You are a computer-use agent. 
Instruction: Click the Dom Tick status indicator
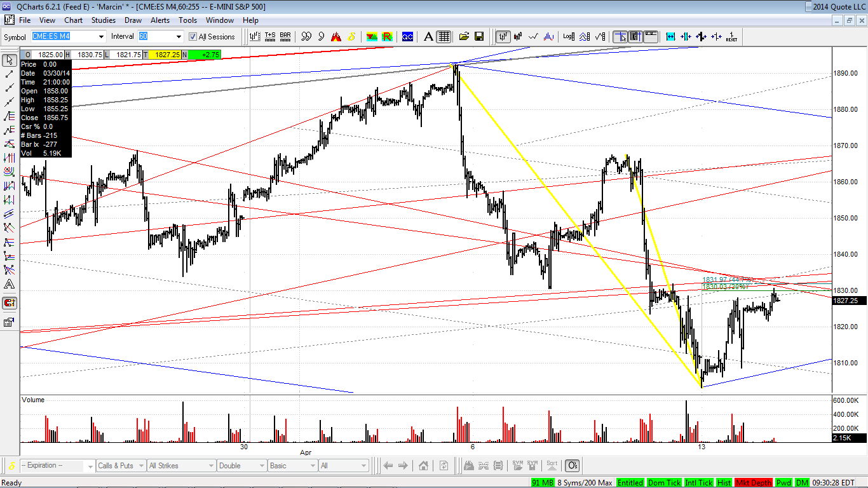[x=664, y=483]
